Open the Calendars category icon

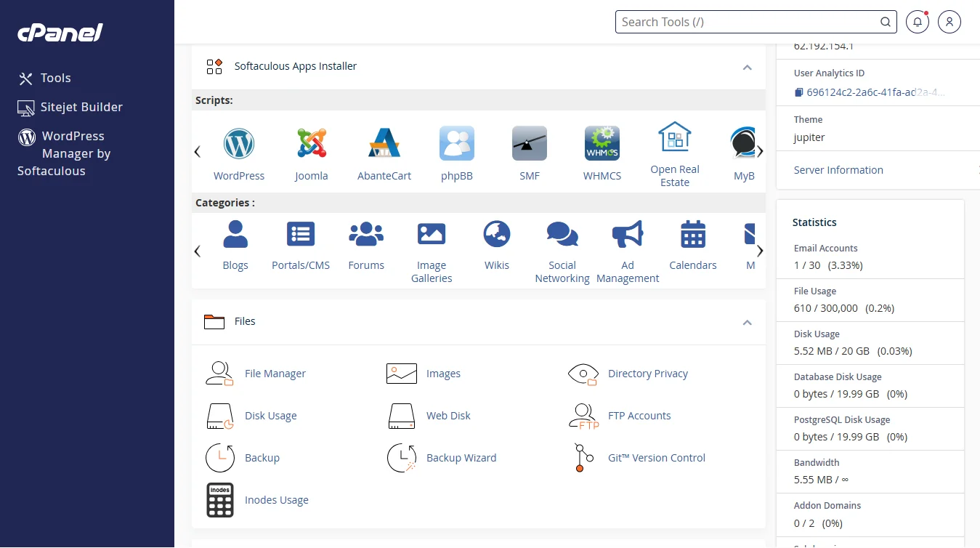(x=693, y=234)
